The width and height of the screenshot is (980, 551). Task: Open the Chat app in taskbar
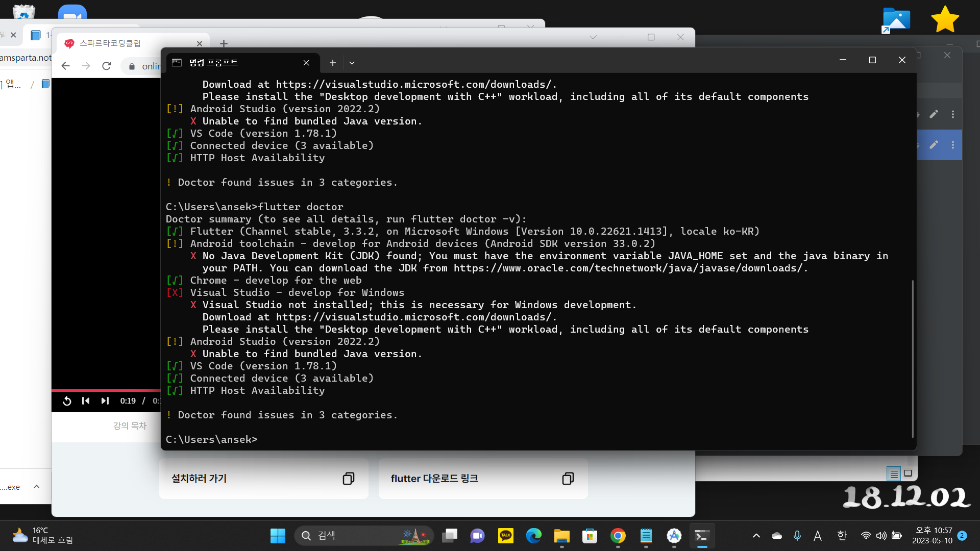pos(478,536)
